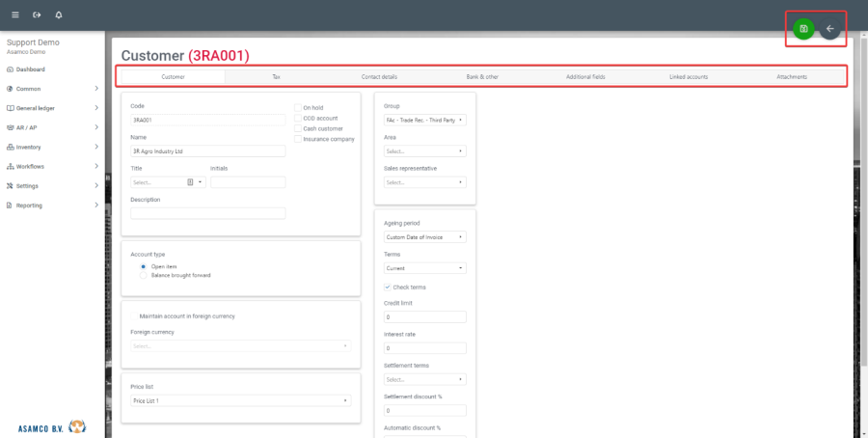Tick the Cash customer checkbox
Screen dimensions: 868x438
pyautogui.click(x=298, y=128)
